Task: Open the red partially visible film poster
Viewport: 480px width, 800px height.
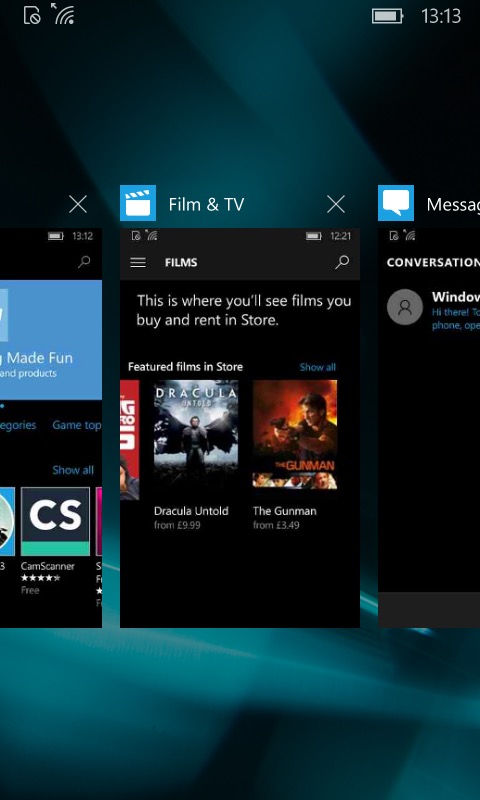Action: (130, 440)
